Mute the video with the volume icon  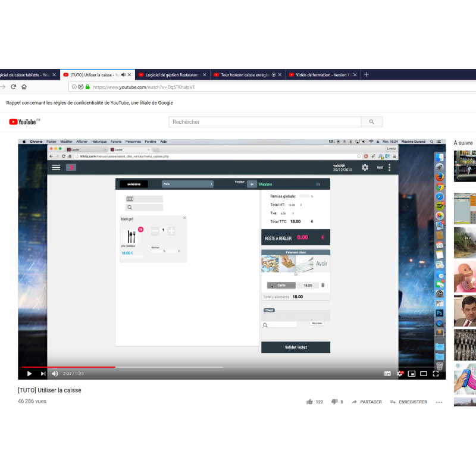(x=54, y=374)
